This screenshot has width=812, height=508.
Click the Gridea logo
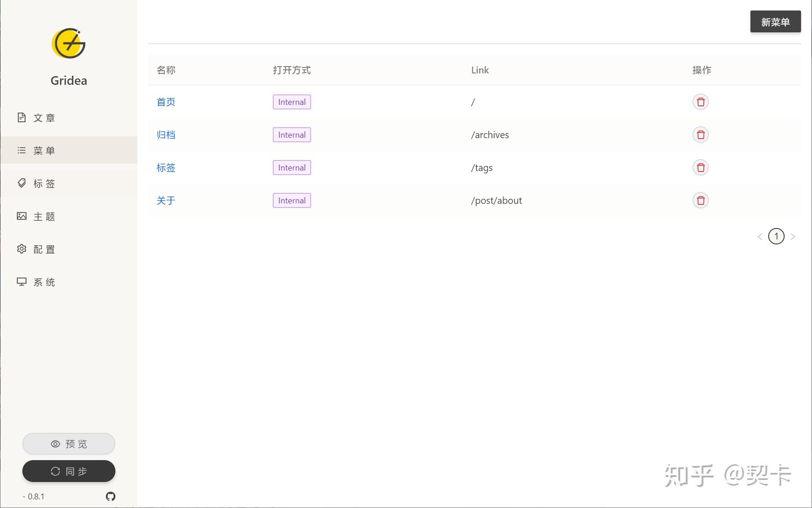click(68, 43)
